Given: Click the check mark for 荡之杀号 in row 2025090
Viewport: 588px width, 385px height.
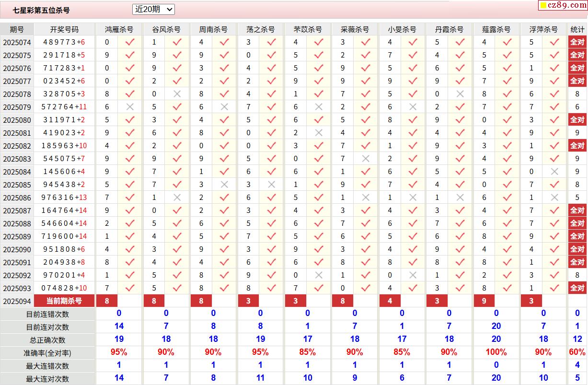Looking at the screenshot, I should (x=271, y=249).
